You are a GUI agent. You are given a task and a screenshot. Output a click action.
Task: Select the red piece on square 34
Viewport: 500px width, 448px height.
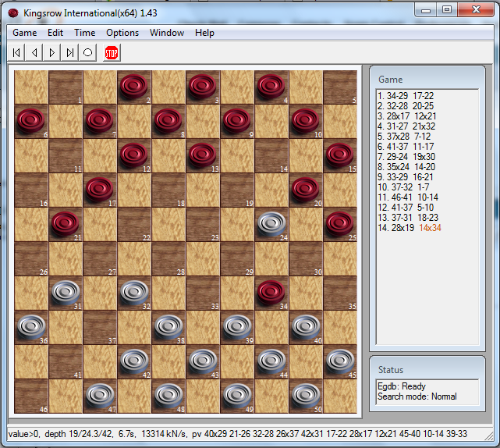click(271, 292)
